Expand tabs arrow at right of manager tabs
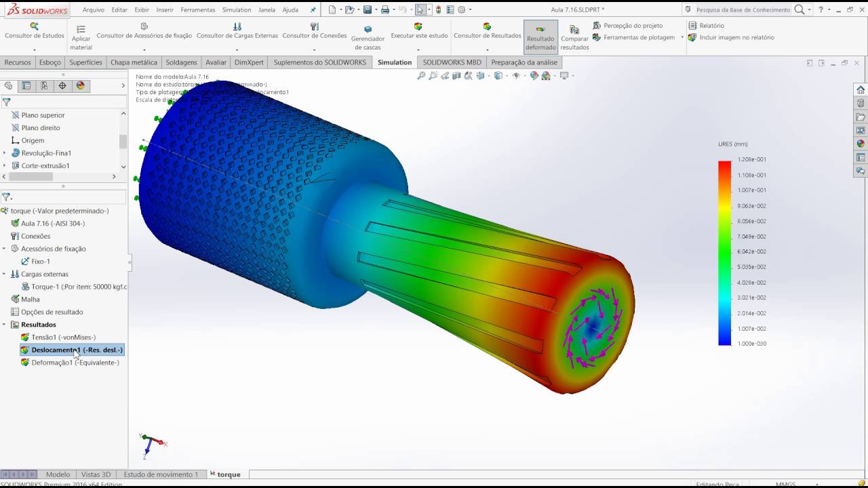This screenshot has width=868, height=488. tap(123, 85)
